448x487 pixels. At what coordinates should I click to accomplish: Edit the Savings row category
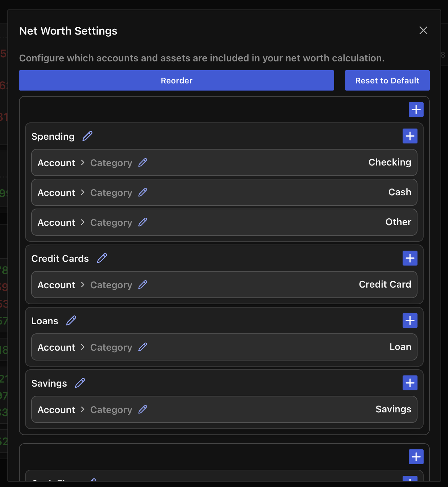point(143,409)
